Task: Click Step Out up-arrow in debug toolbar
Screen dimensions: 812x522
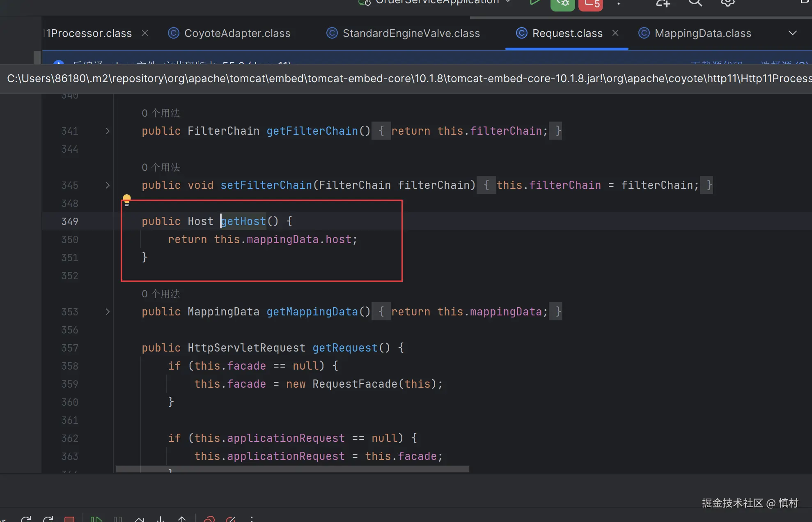Action: (182, 519)
